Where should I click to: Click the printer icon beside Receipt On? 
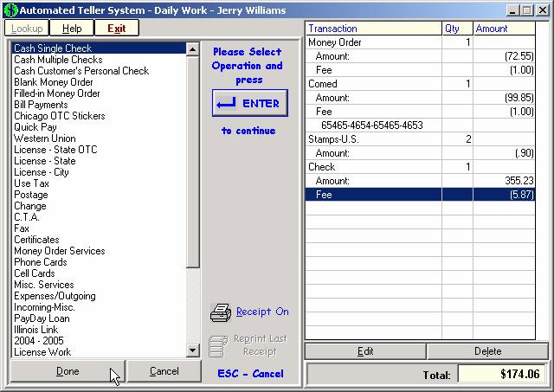(221, 312)
